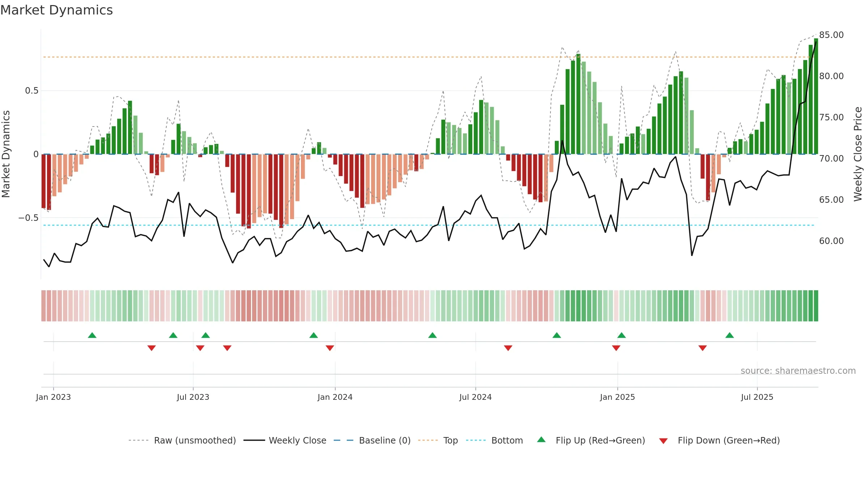868x488 pixels.
Task: Click the tallest green bar at chart's right end
Action: pos(816,96)
